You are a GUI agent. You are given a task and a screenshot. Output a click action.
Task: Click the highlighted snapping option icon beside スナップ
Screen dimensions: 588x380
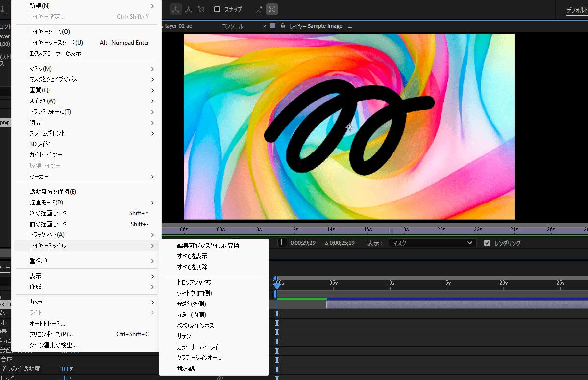point(273,9)
